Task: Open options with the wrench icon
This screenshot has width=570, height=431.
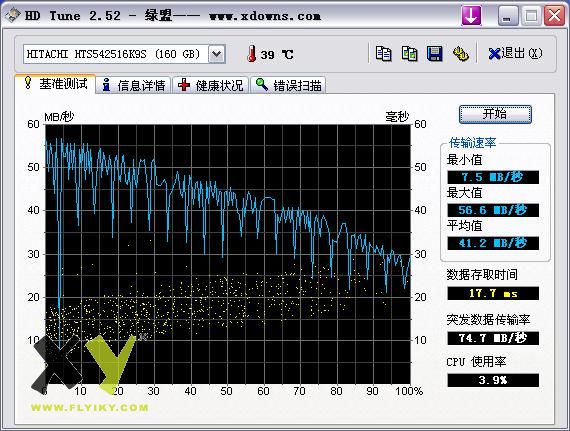Action: pos(461,54)
